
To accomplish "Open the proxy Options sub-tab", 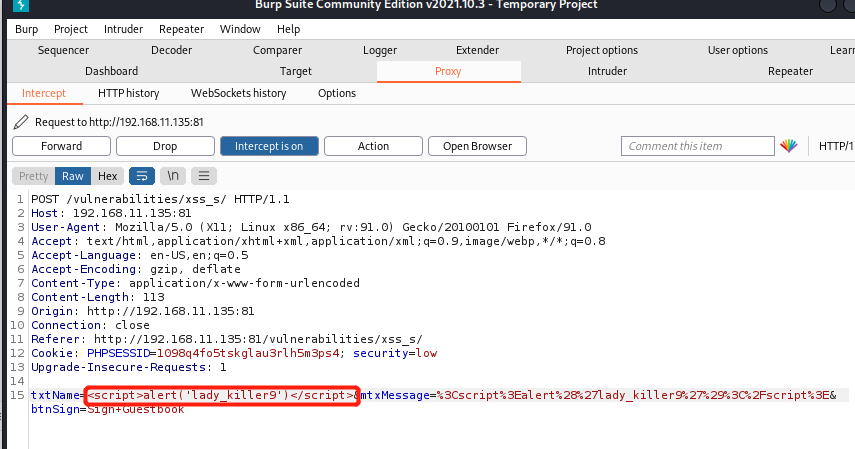I will 337,93.
